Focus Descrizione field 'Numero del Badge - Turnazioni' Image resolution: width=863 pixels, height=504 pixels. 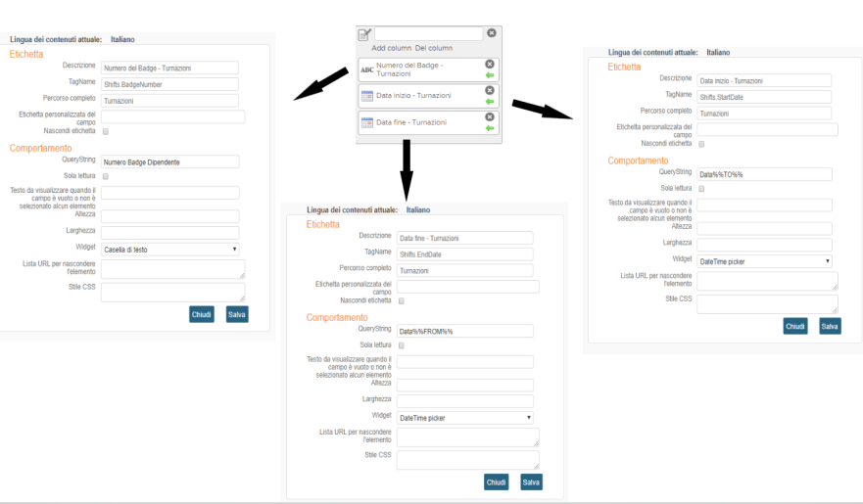170,69
